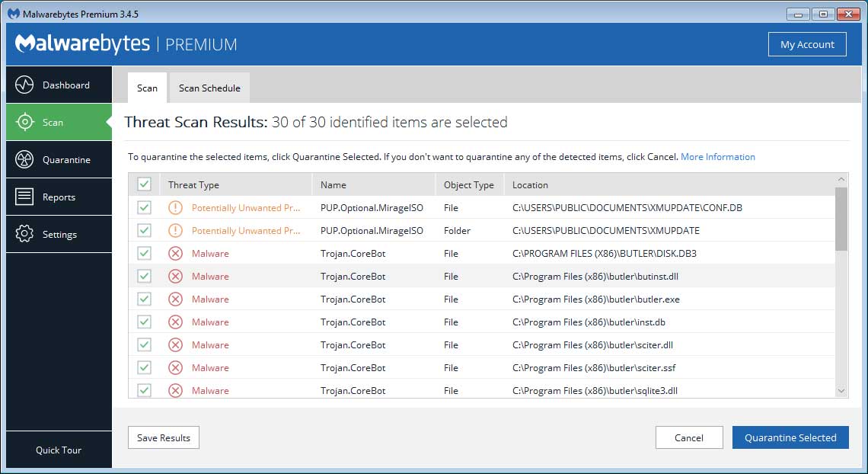Sort results by Threat Type column header
Viewport: 868px width, 474px height.
[193, 184]
